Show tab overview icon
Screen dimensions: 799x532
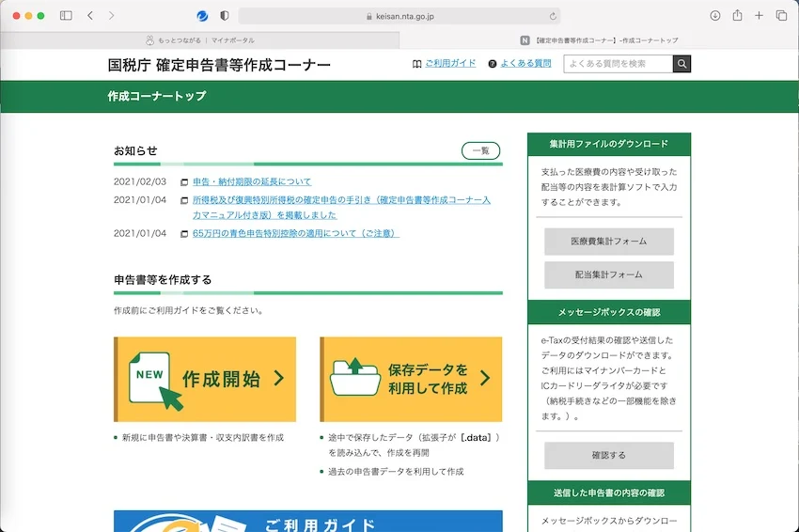781,16
